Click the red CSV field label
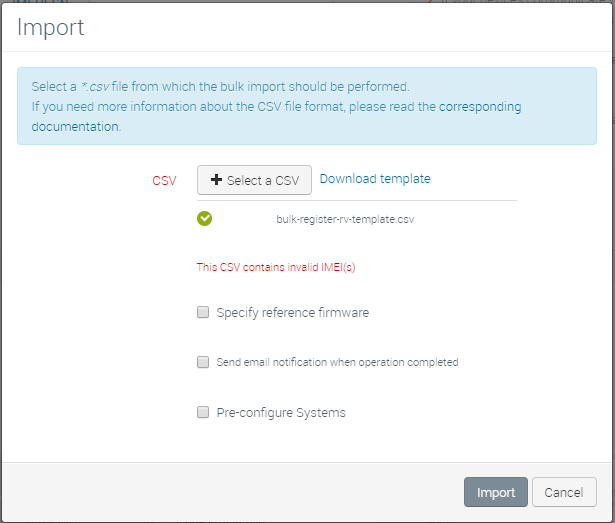Viewport: 615px width, 523px height. [x=164, y=181]
